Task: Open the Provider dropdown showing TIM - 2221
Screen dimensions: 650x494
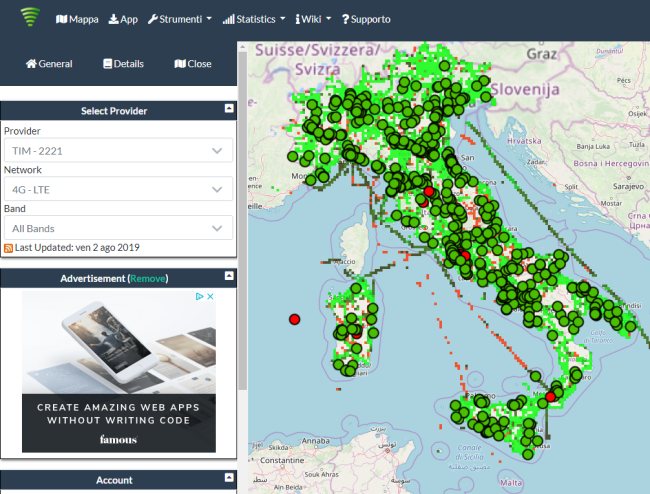Action: click(x=118, y=150)
